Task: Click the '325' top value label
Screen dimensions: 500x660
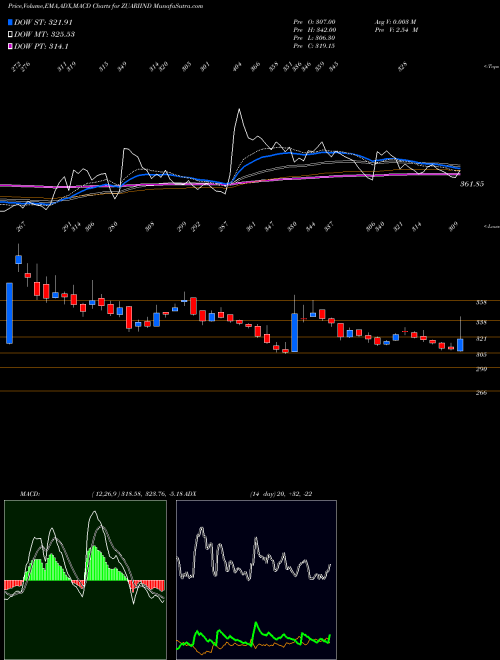Action: pos(403,67)
